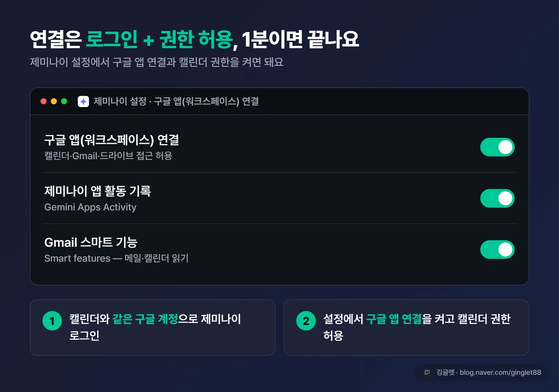Open blog.naver.com/ginglet88 link
This screenshot has height=392, width=559.
coord(500,372)
